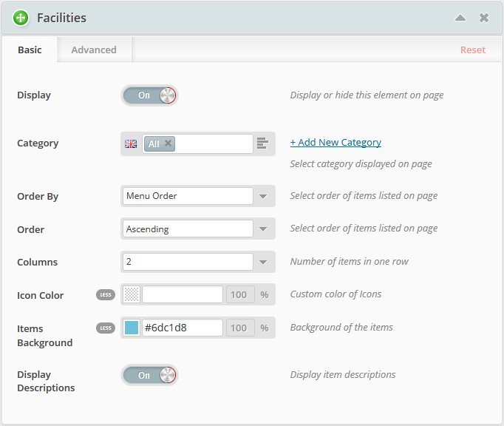Click the LESS badge next to Icon Color
This screenshot has height=426, width=504.
click(106, 295)
